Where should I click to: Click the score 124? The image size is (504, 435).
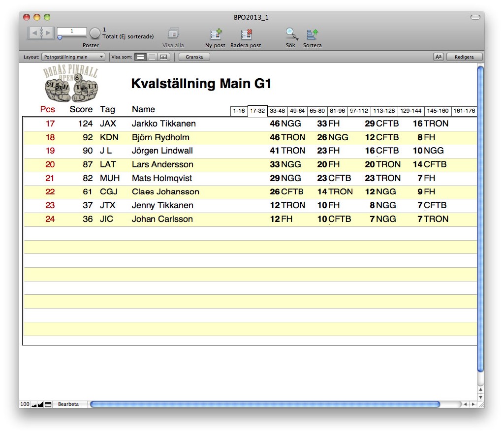pyautogui.click(x=86, y=124)
